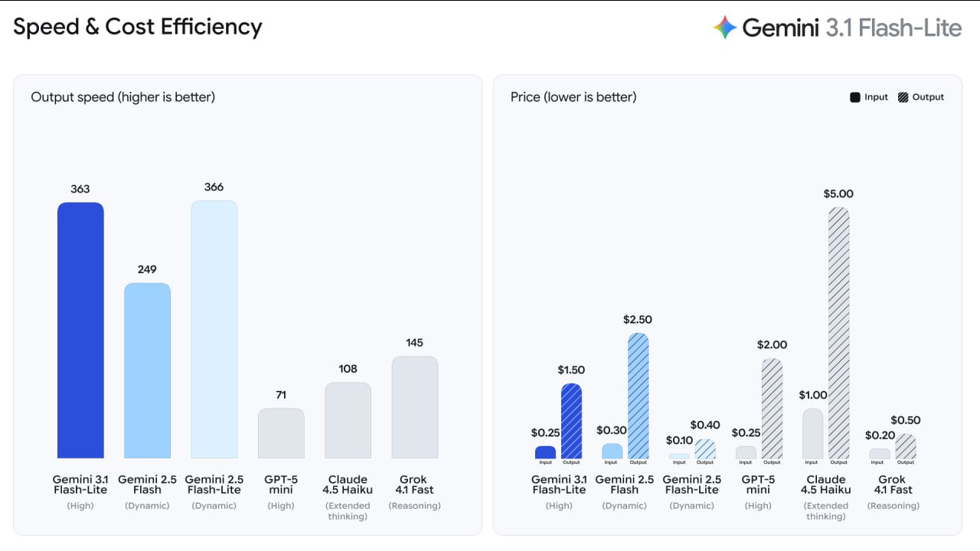Click the solid black Input legend icon
Viewport: 980px width, 551px height.
click(855, 97)
